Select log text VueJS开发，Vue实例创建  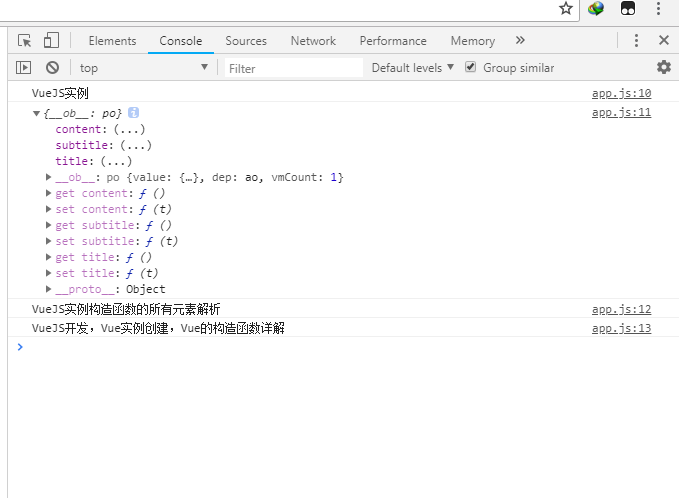click(x=100, y=328)
